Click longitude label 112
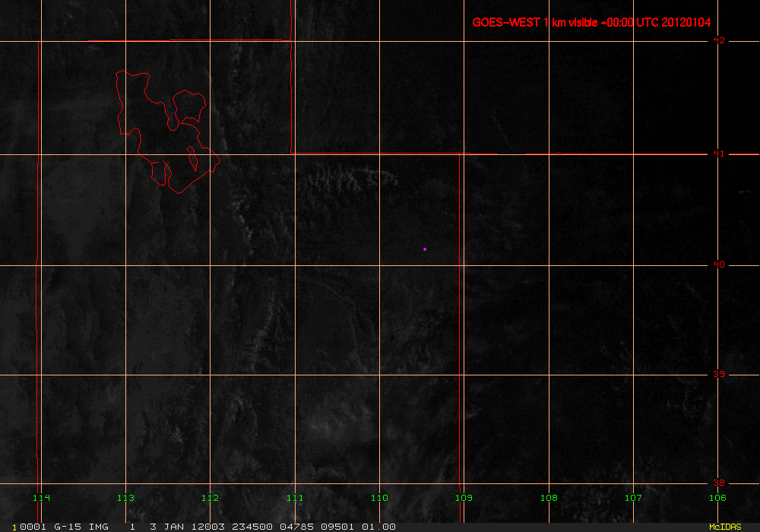 (x=210, y=498)
